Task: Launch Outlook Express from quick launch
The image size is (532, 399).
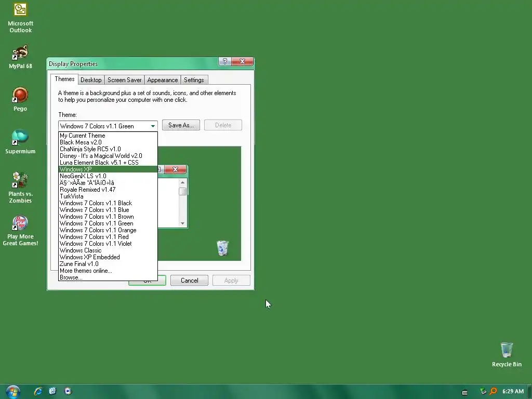Action: pyautogui.click(x=52, y=391)
